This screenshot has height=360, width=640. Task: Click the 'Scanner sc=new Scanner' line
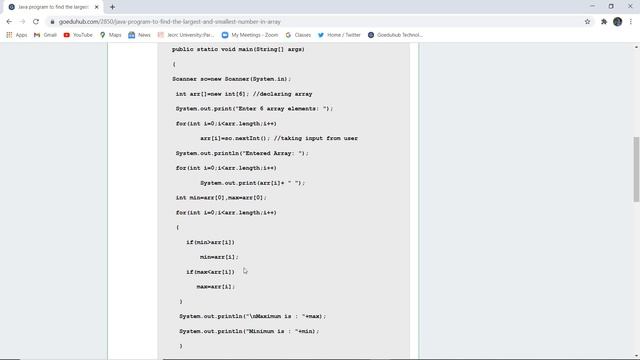tap(231, 79)
